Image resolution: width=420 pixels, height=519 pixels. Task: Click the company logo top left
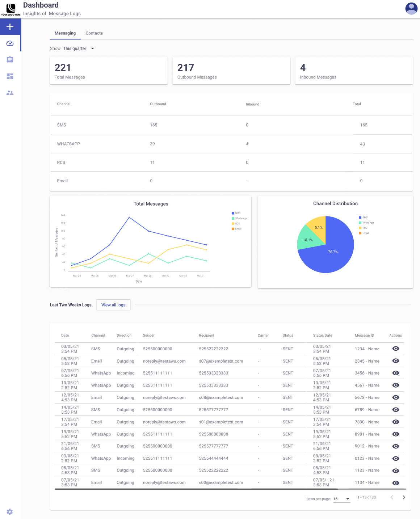point(11,9)
